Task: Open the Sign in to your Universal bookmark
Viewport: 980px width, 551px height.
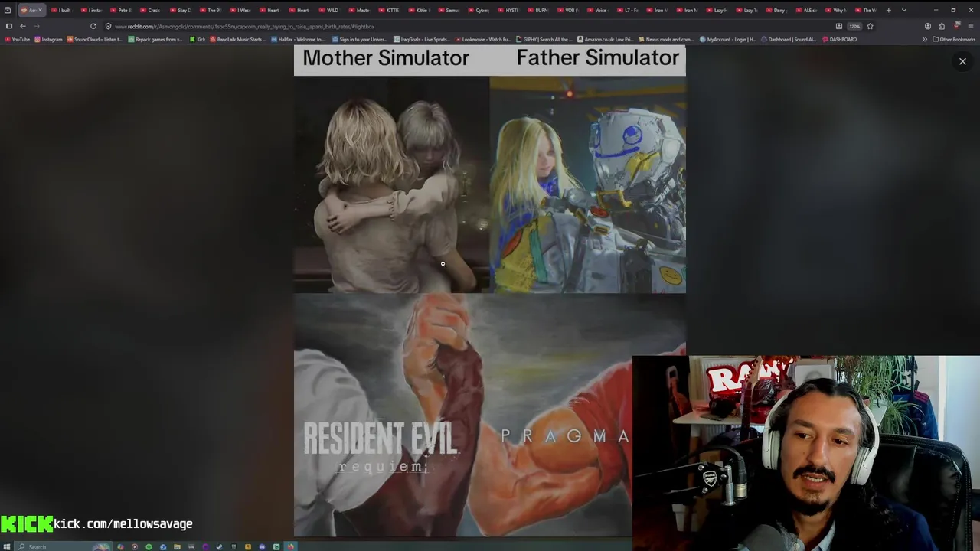Action: tap(361, 39)
